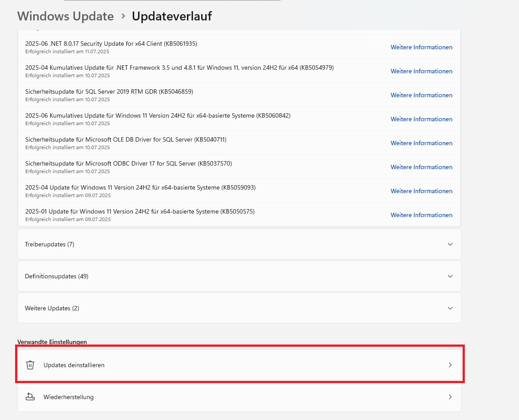Screen dimensions: 519x420
Task: Click the trash icon beside Updates deinstallieren
Action: click(30, 365)
